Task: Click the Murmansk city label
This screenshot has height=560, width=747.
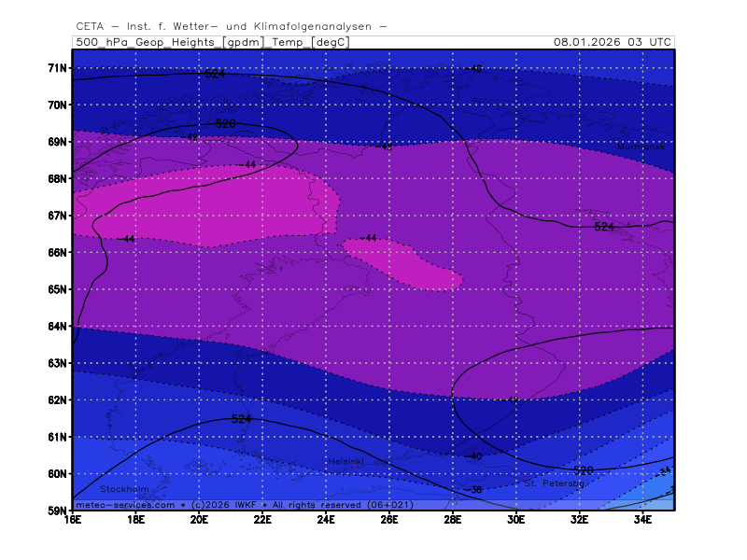Action: [639, 147]
